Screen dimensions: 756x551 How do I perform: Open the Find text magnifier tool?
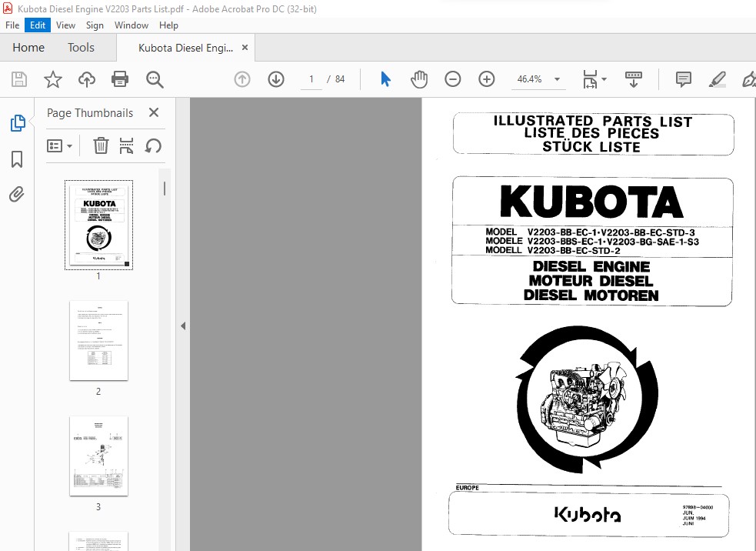155,79
